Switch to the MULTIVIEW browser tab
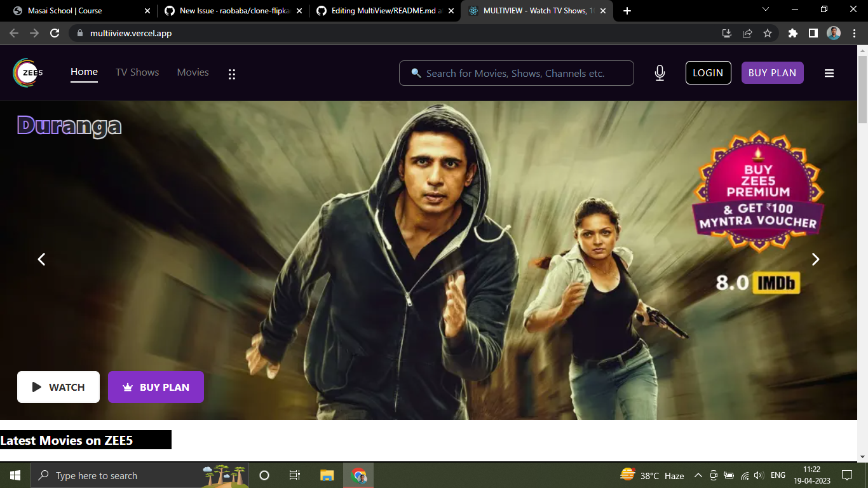 (x=537, y=10)
